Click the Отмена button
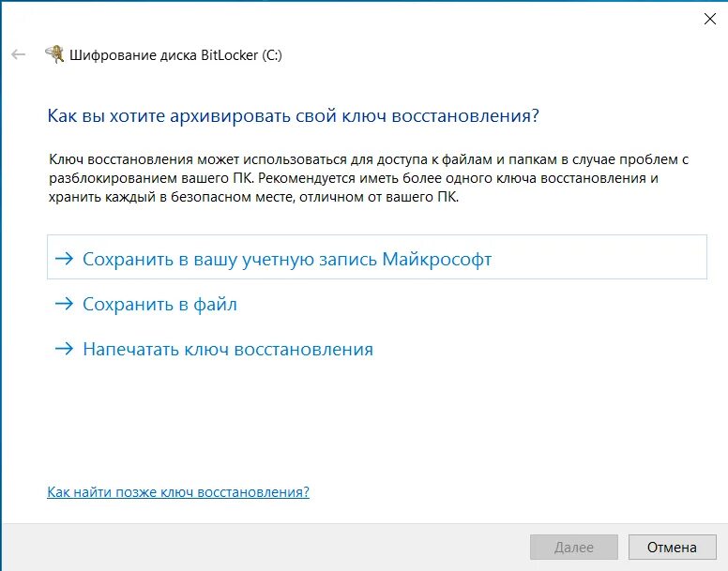Image resolution: width=728 pixels, height=571 pixels. (673, 548)
